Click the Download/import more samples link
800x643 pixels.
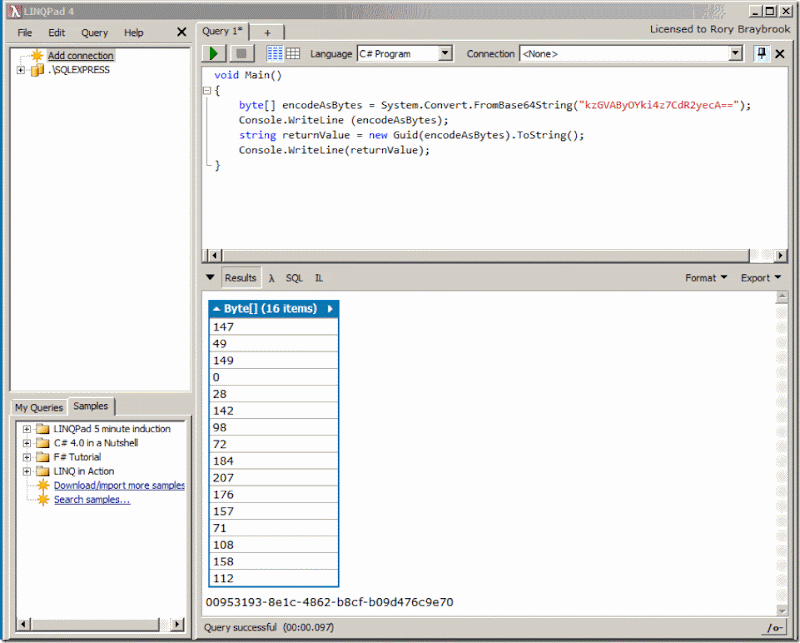[119, 485]
